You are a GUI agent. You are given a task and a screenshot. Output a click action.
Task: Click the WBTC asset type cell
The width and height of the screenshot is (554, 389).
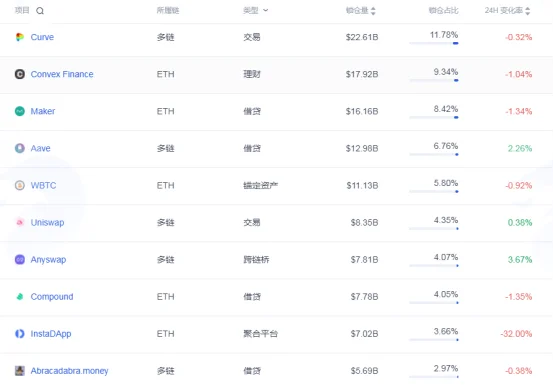coord(260,185)
